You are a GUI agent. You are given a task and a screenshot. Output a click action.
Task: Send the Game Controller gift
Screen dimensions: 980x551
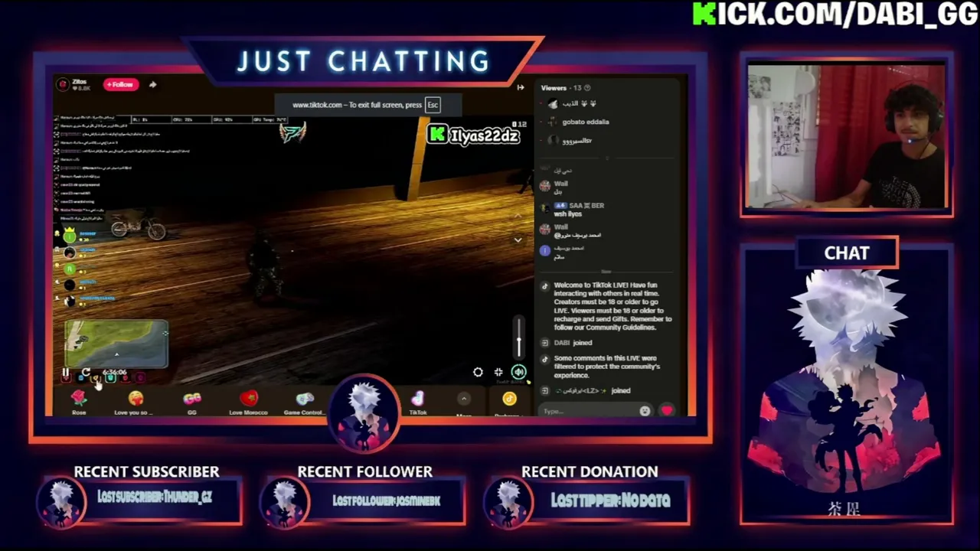tap(304, 402)
